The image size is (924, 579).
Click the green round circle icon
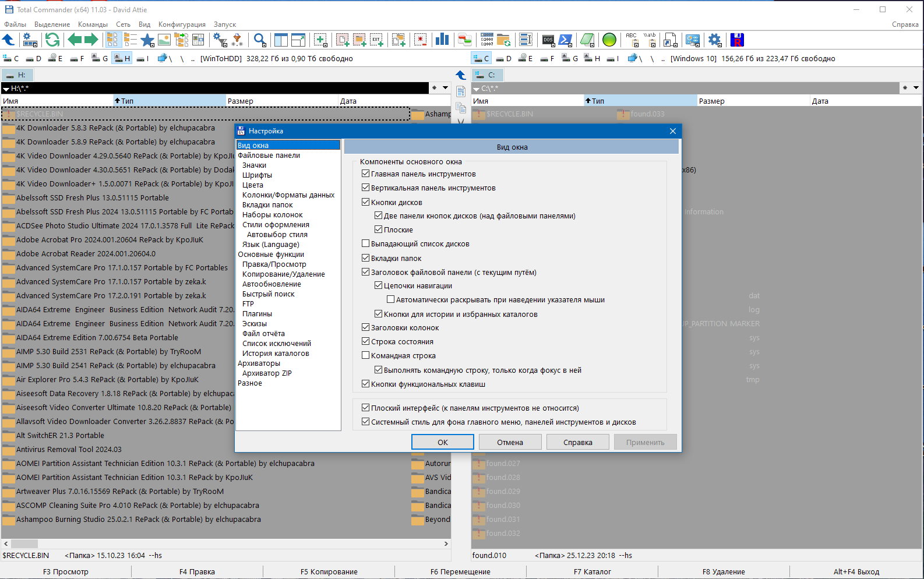pyautogui.click(x=609, y=40)
